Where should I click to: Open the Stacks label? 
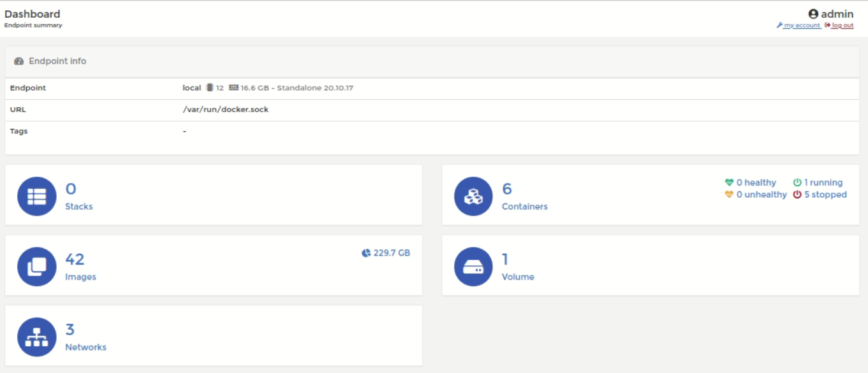(79, 207)
